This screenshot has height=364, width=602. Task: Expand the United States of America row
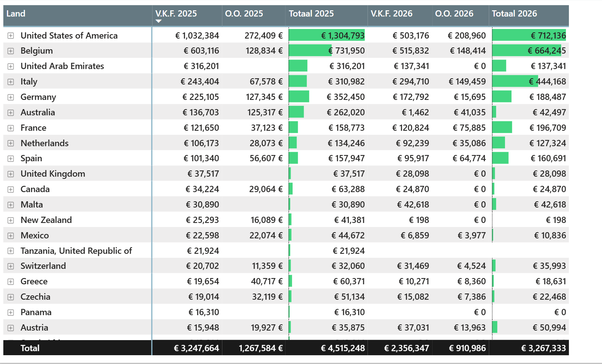(11, 36)
